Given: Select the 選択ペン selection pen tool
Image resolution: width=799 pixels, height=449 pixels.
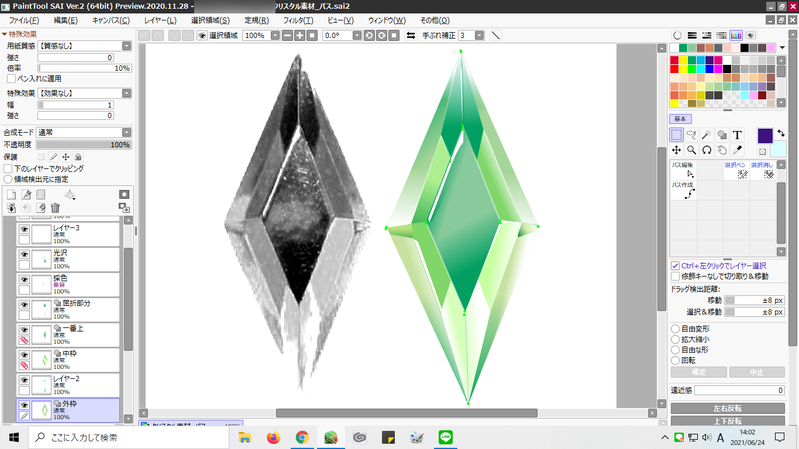Looking at the screenshot, I should coord(736,170).
